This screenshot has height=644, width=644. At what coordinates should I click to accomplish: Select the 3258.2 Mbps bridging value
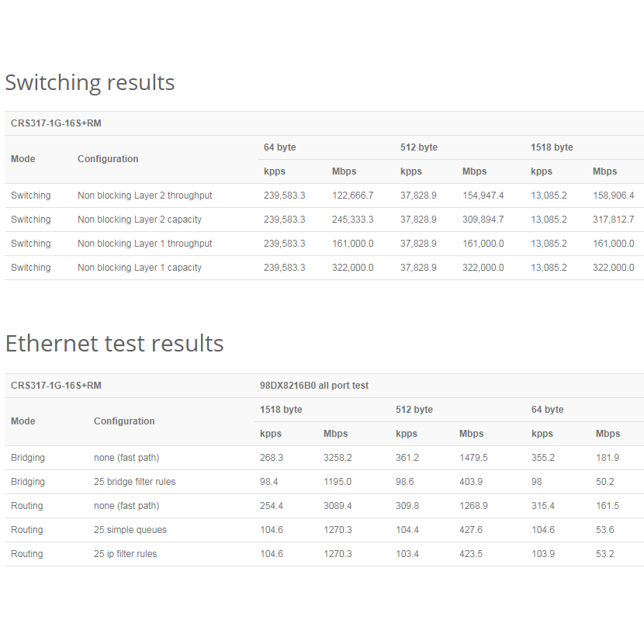[x=338, y=458]
